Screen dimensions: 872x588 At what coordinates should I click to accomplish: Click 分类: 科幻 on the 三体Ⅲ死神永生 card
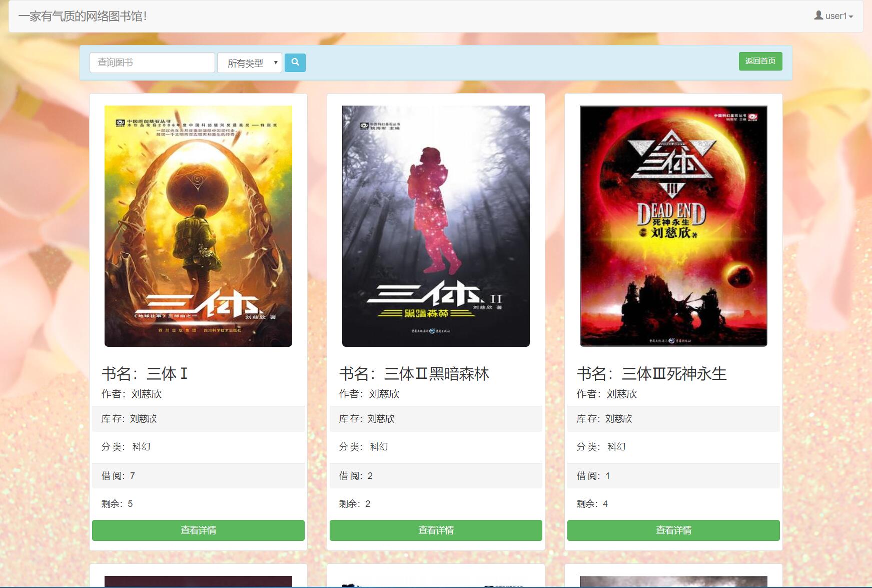601,447
